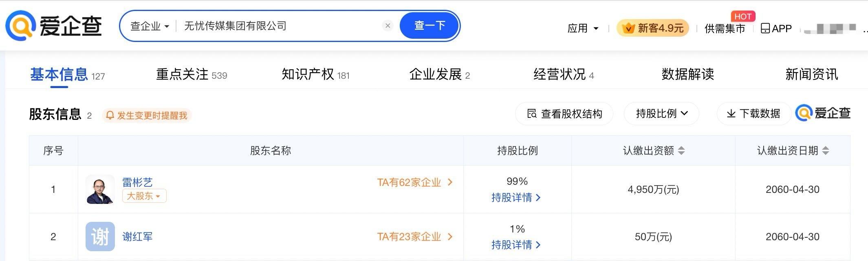Click 下载数据 download button

pyautogui.click(x=753, y=114)
